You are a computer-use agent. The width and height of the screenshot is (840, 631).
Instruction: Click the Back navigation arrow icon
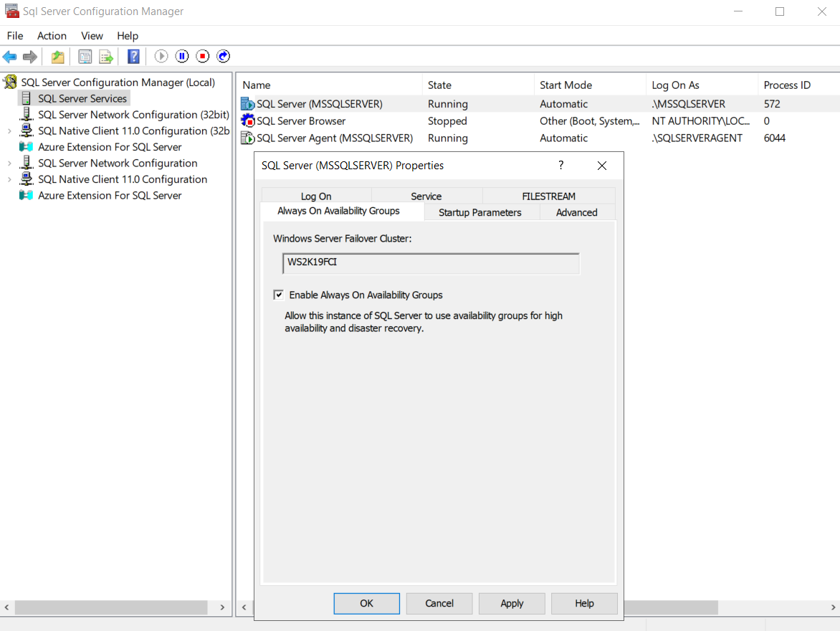[10, 56]
